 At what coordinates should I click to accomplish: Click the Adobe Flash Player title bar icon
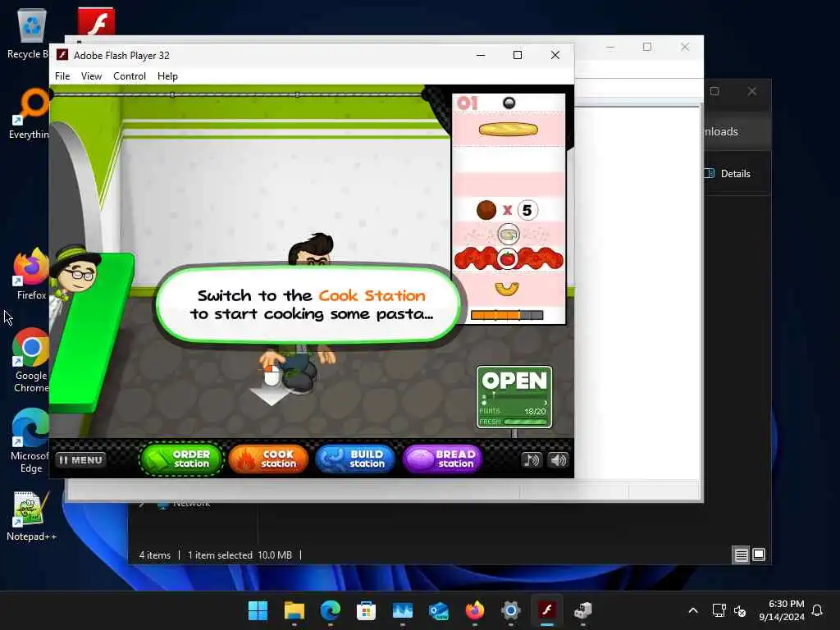(x=62, y=55)
